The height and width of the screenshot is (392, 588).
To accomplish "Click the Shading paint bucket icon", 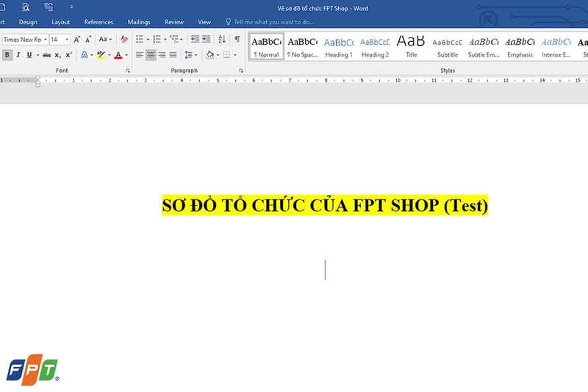I will 209,55.
